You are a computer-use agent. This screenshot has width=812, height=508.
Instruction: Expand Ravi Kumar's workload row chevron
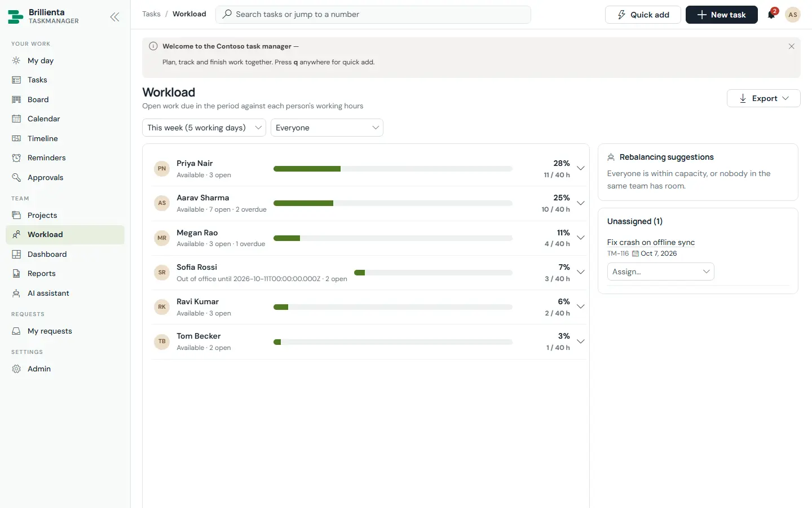pos(580,306)
